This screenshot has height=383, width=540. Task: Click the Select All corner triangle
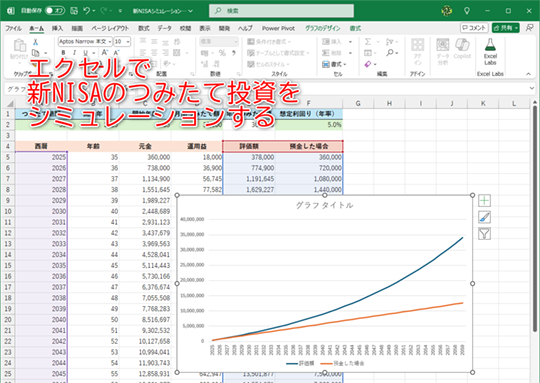[x=9, y=103]
